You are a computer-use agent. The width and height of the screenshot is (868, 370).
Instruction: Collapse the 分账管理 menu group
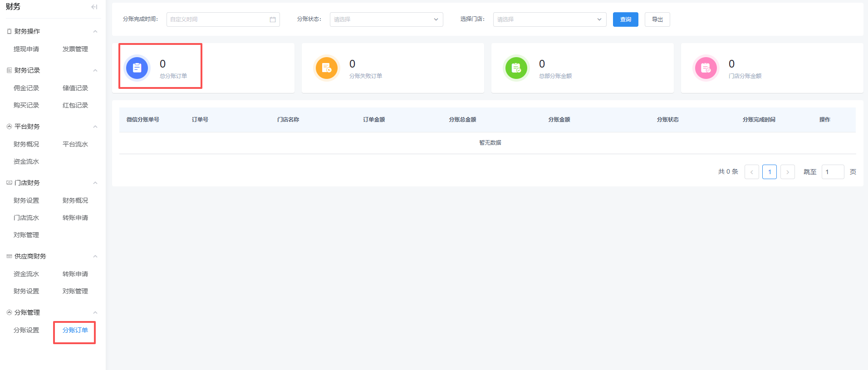click(95, 312)
